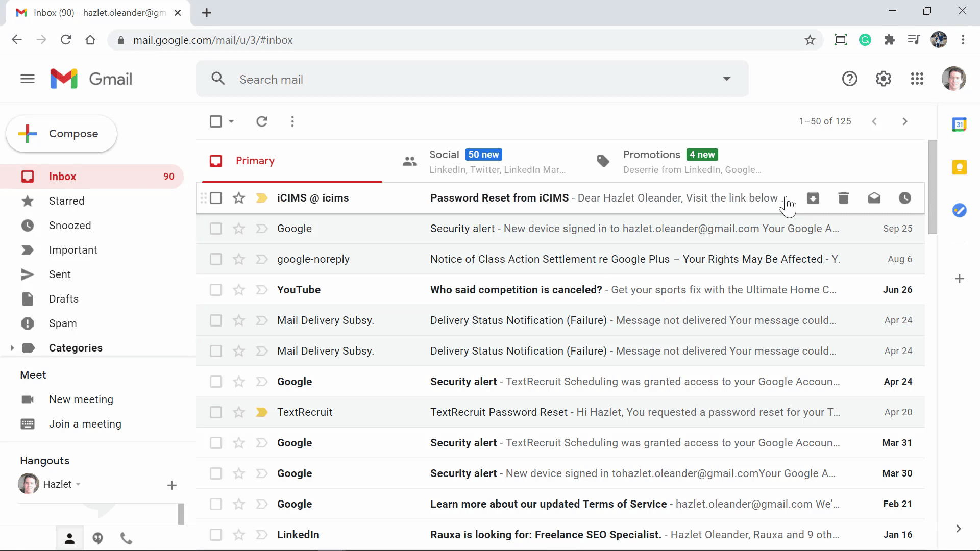Switch to the Primary inbox tab
The height and width of the screenshot is (551, 980).
pyautogui.click(x=292, y=161)
